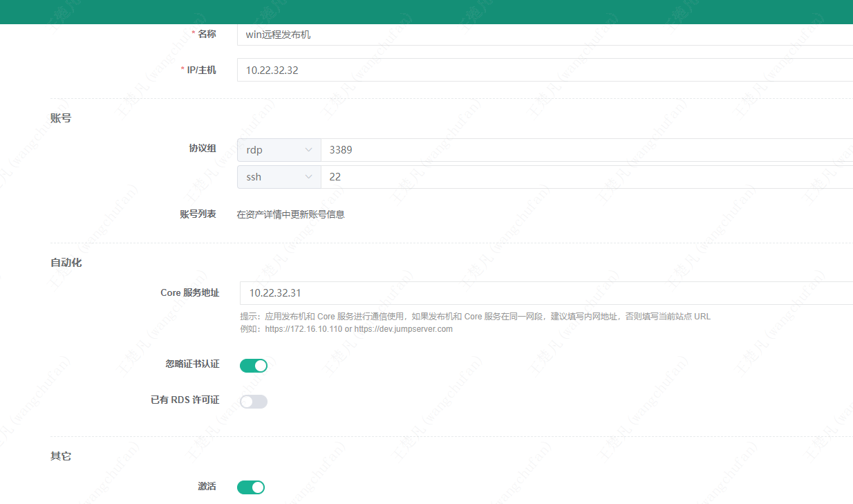The image size is (853, 504).
Task: Turn off the 激活 switch
Action: point(251,487)
